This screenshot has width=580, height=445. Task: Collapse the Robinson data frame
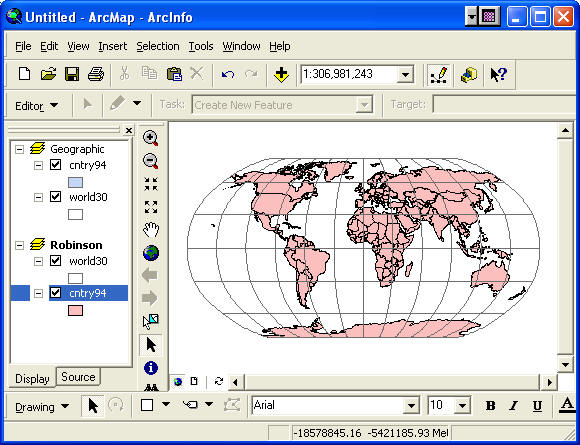click(19, 245)
